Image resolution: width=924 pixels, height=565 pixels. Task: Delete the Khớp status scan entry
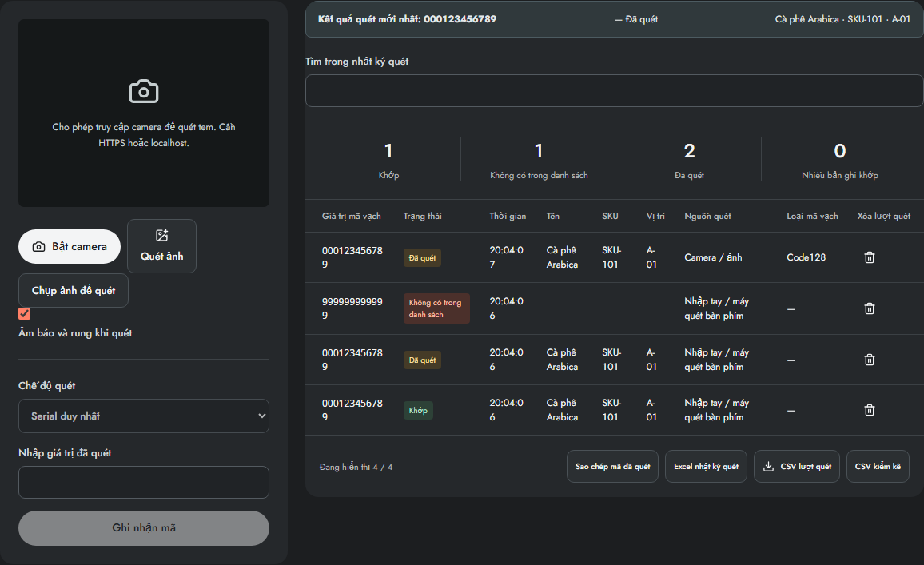[x=869, y=410]
